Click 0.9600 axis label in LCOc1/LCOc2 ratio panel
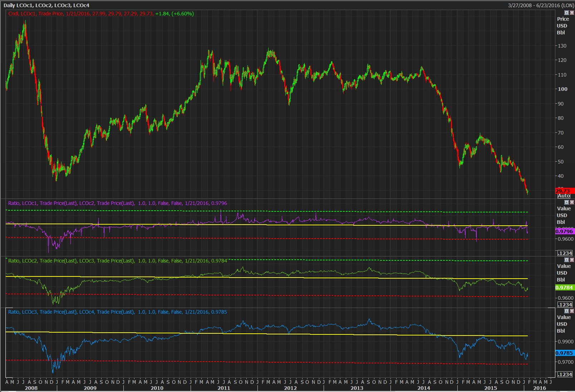This screenshot has height=392, width=575. click(566, 239)
